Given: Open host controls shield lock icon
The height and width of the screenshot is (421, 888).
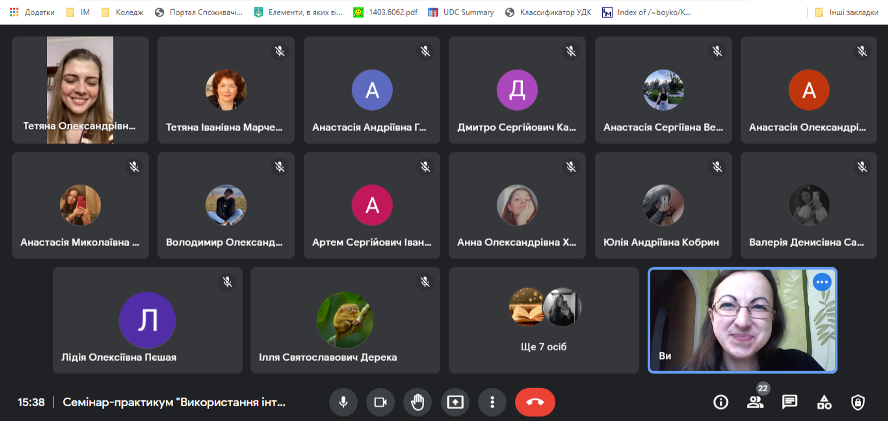Looking at the screenshot, I should [858, 402].
